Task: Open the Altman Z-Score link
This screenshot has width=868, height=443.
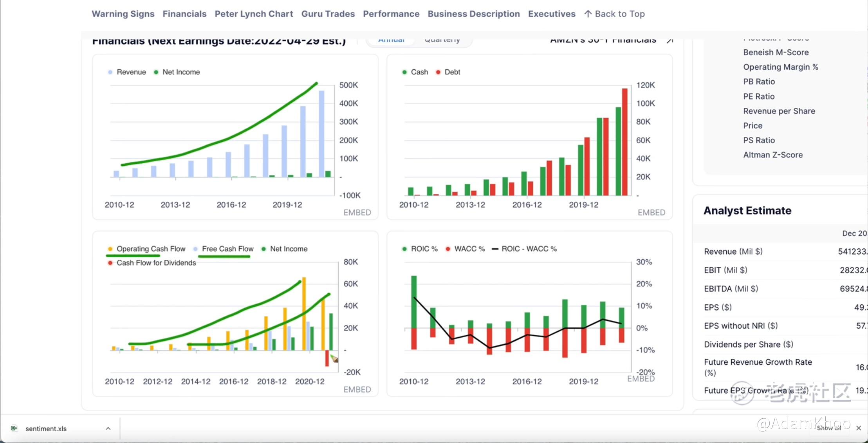Action: tap(772, 155)
